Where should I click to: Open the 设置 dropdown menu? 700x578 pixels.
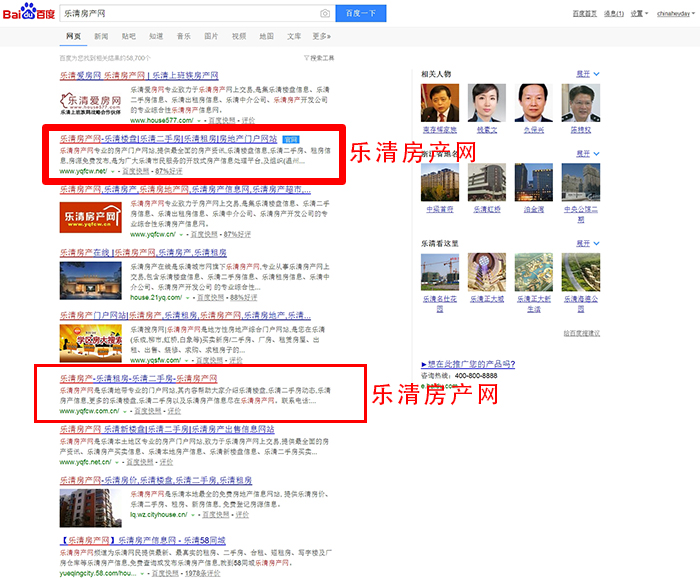[639, 13]
